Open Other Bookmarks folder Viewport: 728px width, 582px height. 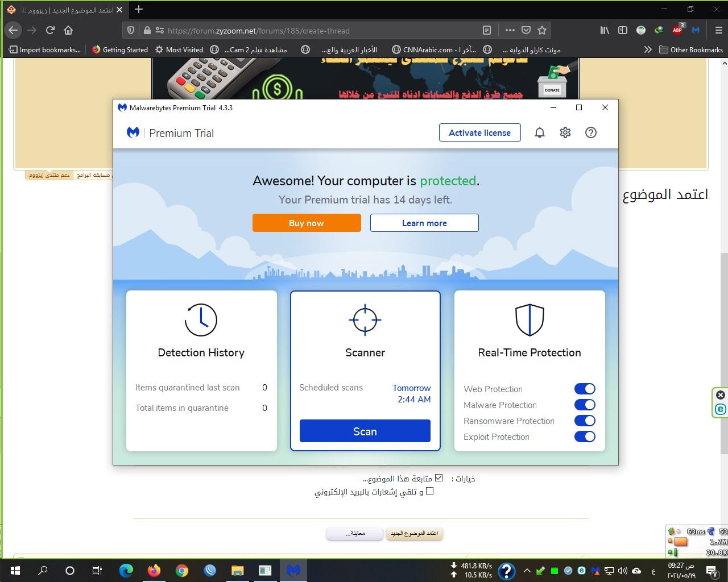[691, 49]
